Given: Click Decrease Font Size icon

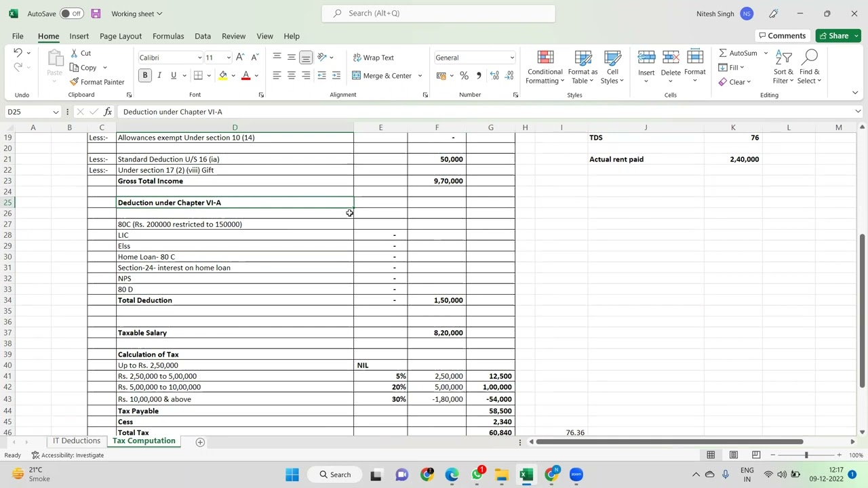Looking at the screenshot, I should click(254, 58).
